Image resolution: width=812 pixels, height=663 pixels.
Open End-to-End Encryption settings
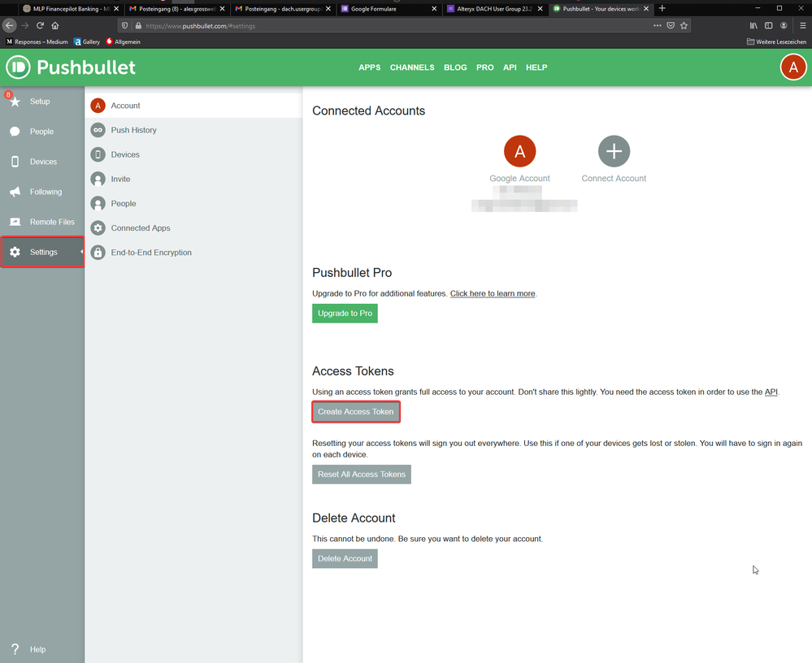pyautogui.click(x=193, y=253)
